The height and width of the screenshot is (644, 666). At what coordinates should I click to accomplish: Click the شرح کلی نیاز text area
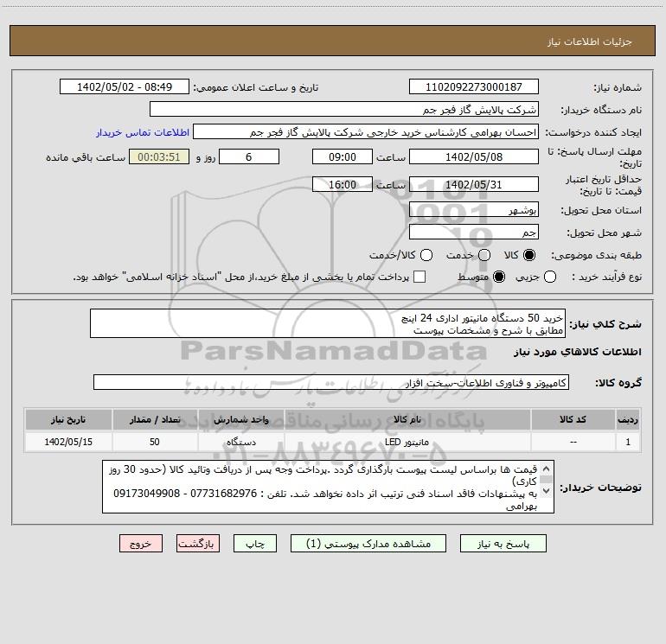(x=328, y=323)
